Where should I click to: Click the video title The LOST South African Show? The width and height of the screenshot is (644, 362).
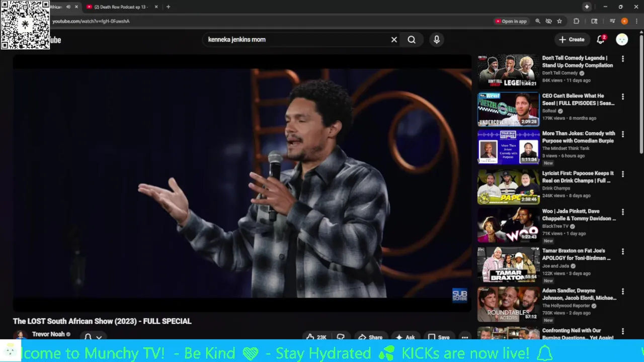tap(102, 321)
